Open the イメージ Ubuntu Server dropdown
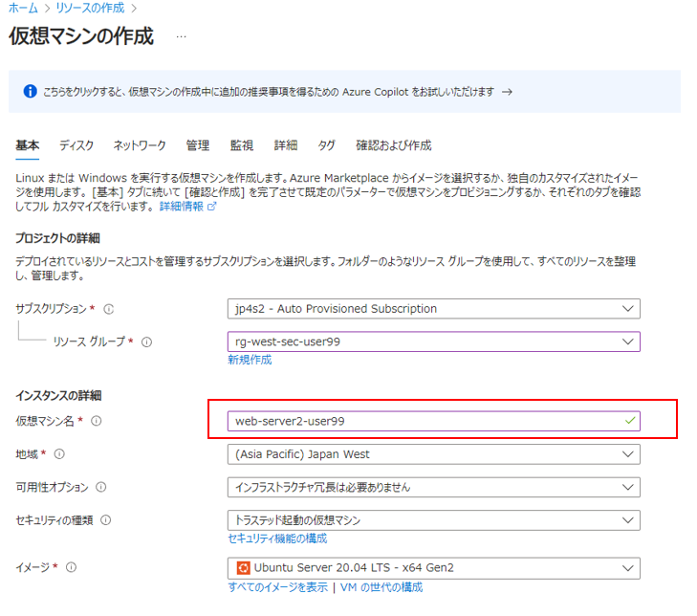 [x=433, y=568]
